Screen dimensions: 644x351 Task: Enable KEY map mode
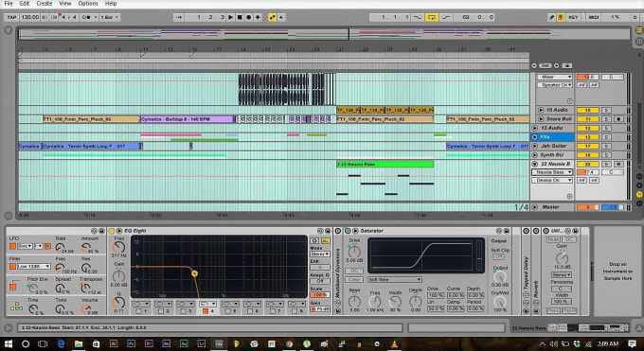[x=573, y=17]
